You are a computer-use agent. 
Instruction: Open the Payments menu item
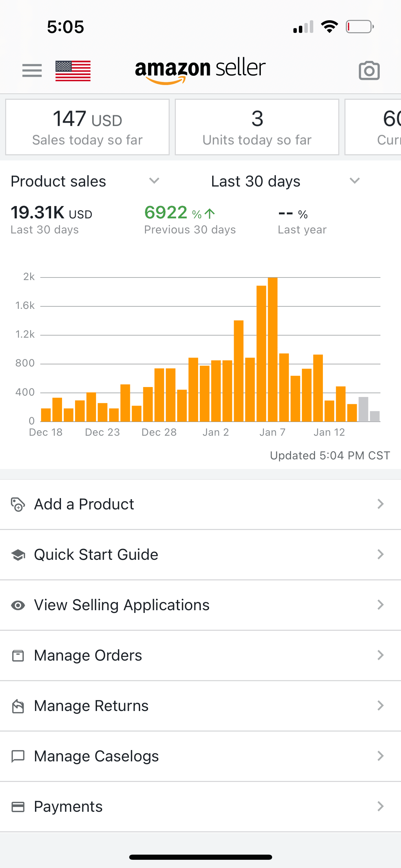click(69, 807)
